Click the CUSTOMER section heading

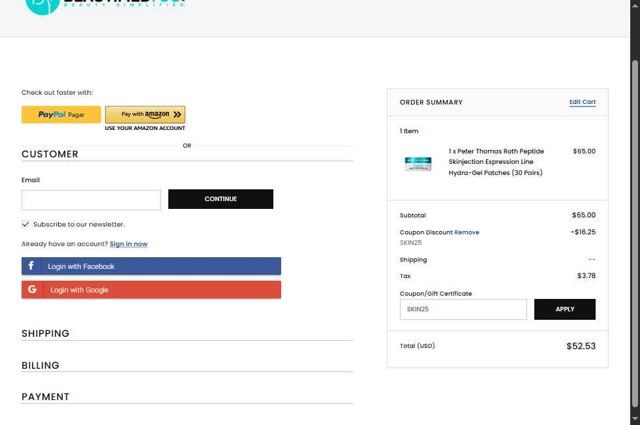pyautogui.click(x=50, y=154)
